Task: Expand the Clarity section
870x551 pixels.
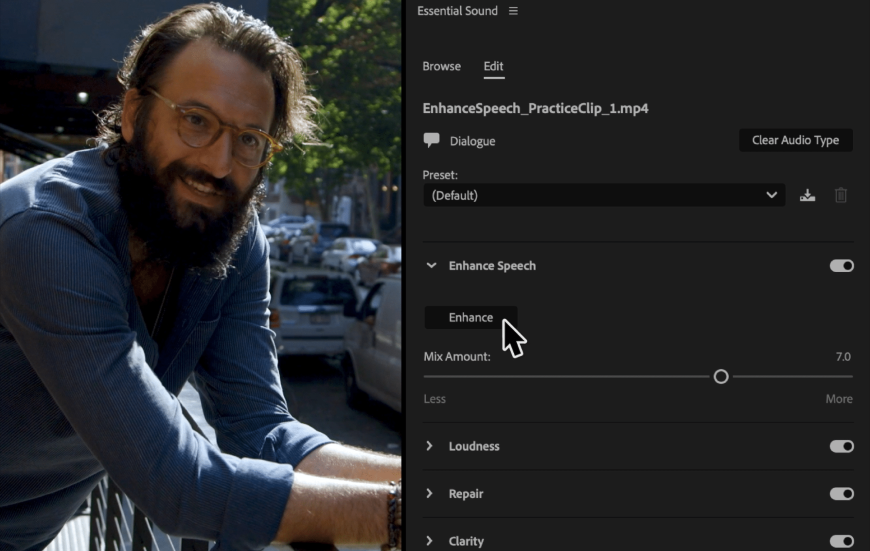Action: (429, 540)
